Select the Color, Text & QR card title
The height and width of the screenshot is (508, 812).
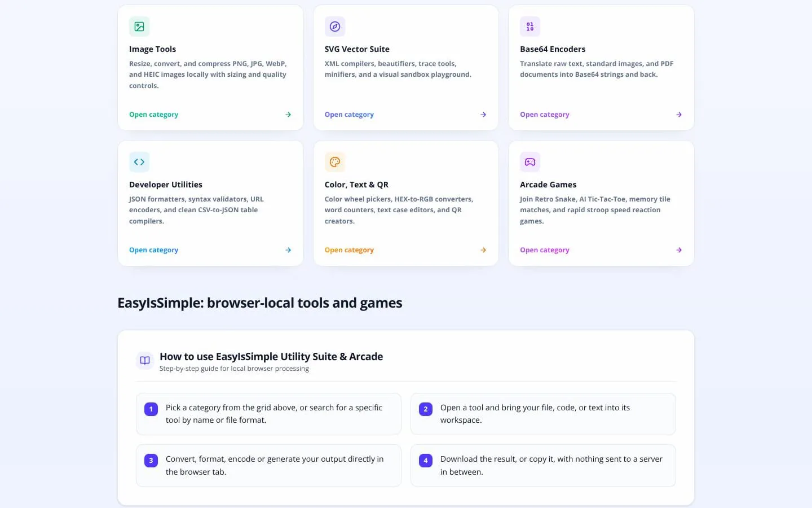pyautogui.click(x=356, y=185)
